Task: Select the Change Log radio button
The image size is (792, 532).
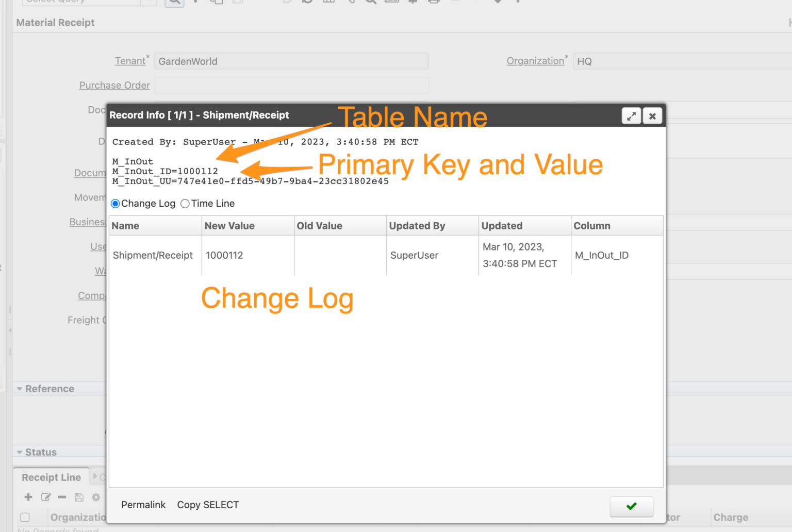Action: (115, 204)
